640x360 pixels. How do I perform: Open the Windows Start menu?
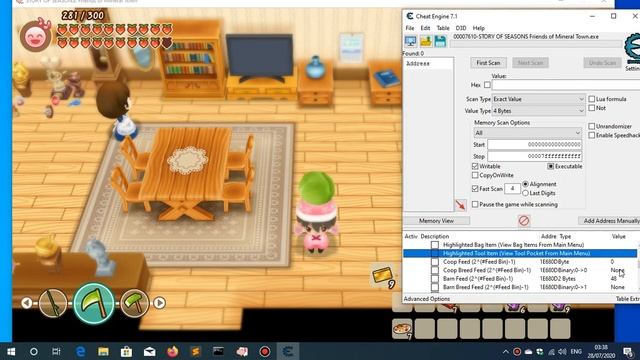pos(11,351)
